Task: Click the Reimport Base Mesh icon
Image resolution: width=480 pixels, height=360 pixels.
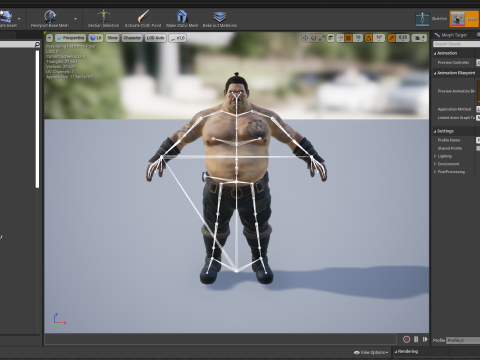Action: (50, 16)
